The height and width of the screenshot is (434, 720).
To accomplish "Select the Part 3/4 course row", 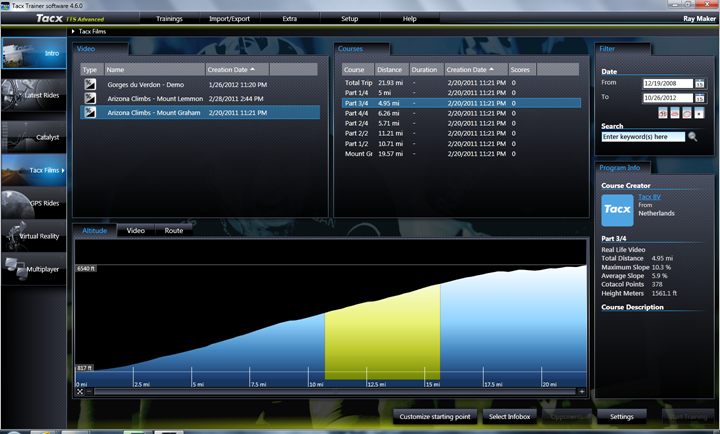I will (461, 103).
